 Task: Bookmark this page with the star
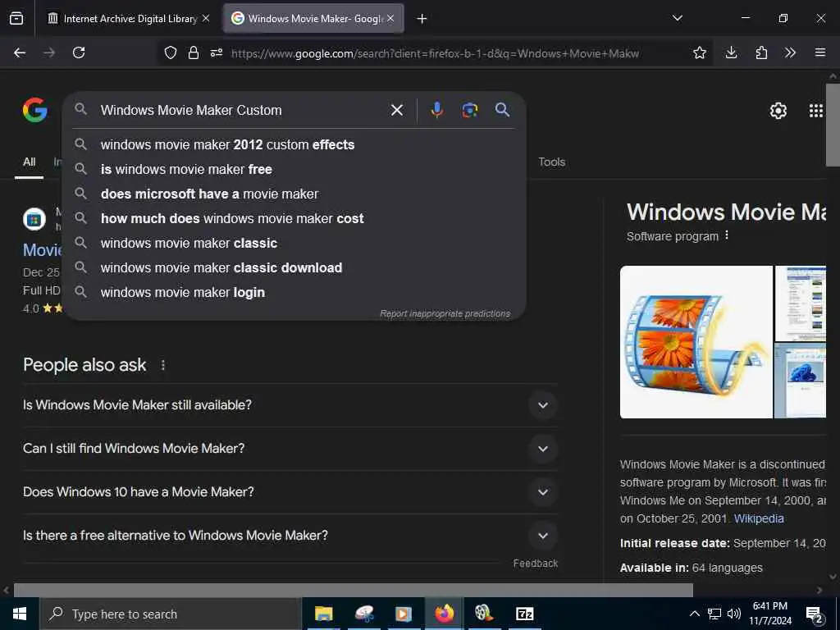pyautogui.click(x=699, y=52)
